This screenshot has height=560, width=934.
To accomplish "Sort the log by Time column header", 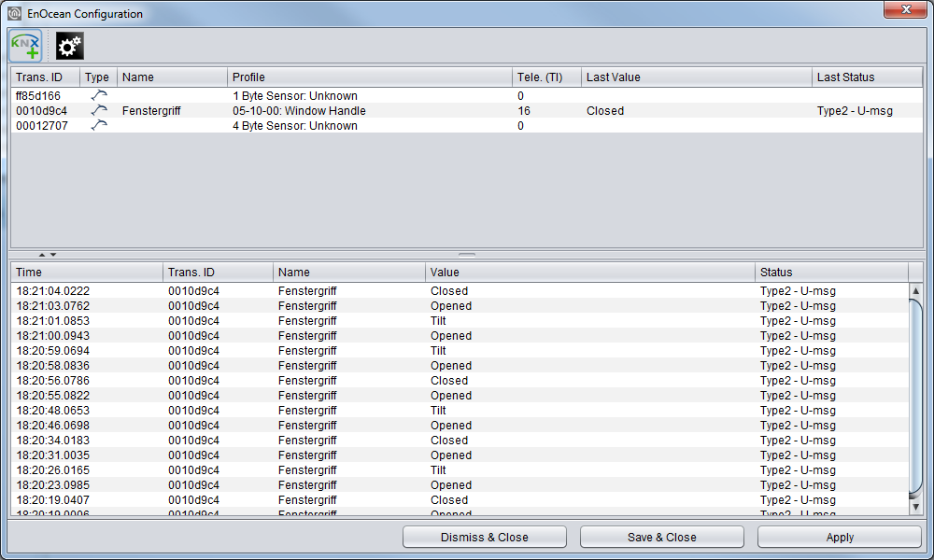I will 87,272.
